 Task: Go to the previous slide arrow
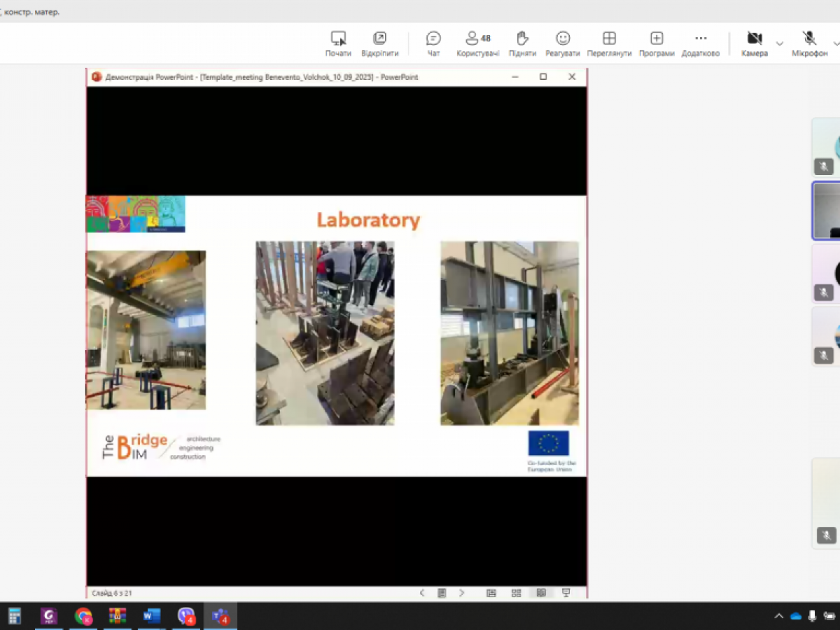click(x=422, y=593)
